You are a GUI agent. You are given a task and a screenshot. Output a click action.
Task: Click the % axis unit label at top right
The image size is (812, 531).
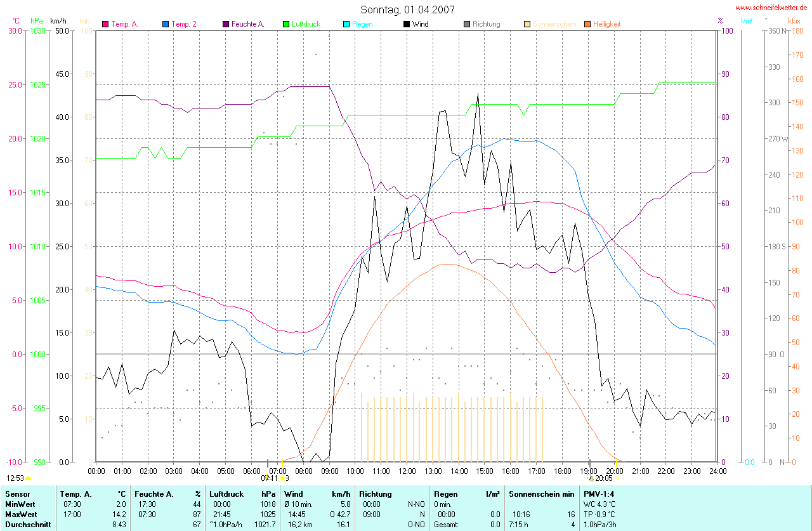720,21
